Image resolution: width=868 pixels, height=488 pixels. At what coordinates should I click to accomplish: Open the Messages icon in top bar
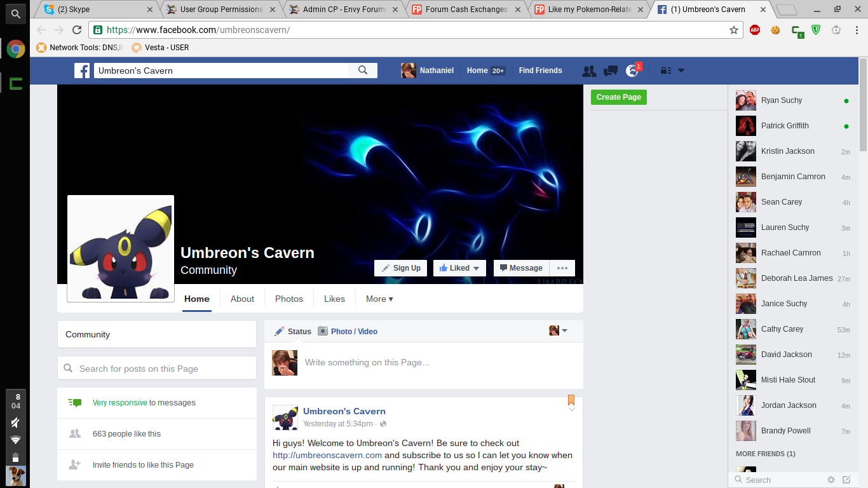tap(611, 71)
